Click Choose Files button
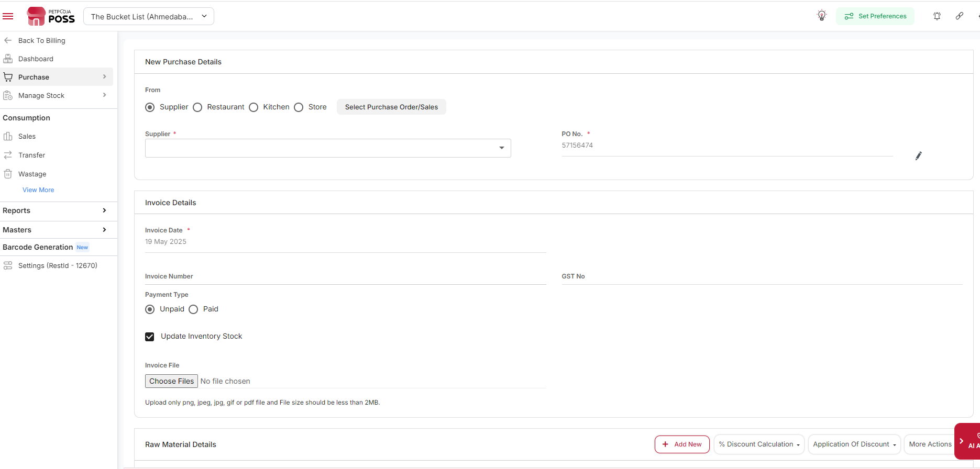Viewport: 980px width, 469px height. (171, 381)
